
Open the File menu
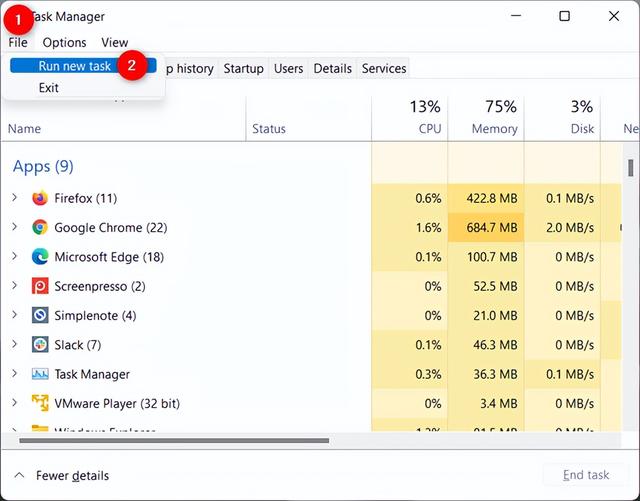[x=18, y=42]
